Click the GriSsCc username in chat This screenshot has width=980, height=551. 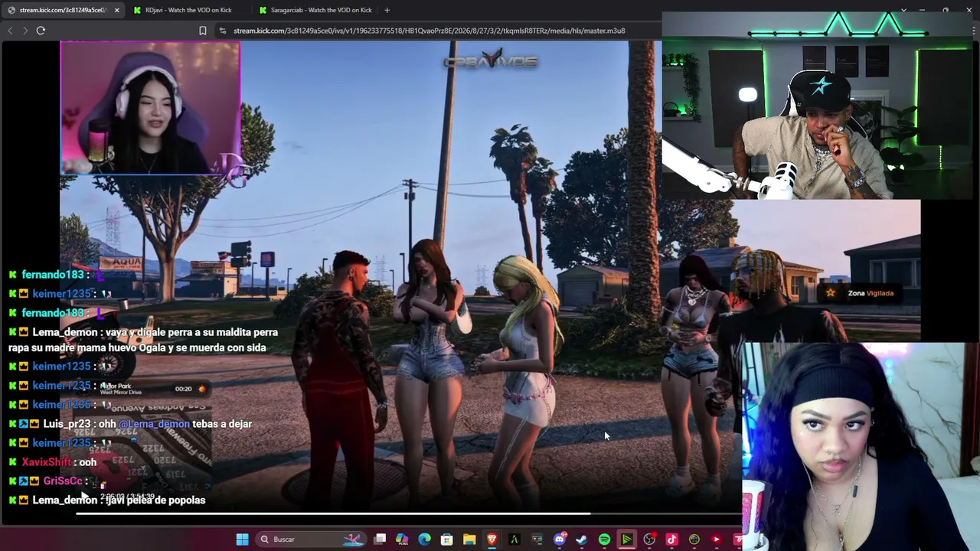(63, 481)
